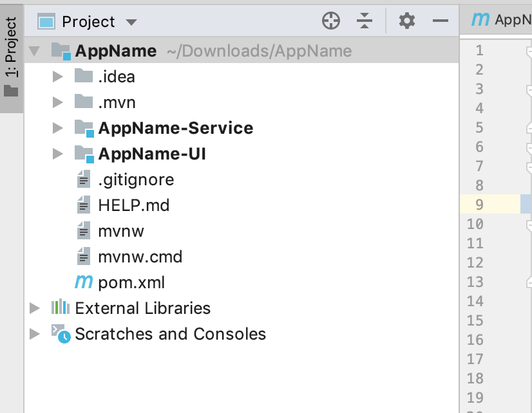Select the mvnw.cmd file
The image size is (532, 413).
click(x=140, y=257)
